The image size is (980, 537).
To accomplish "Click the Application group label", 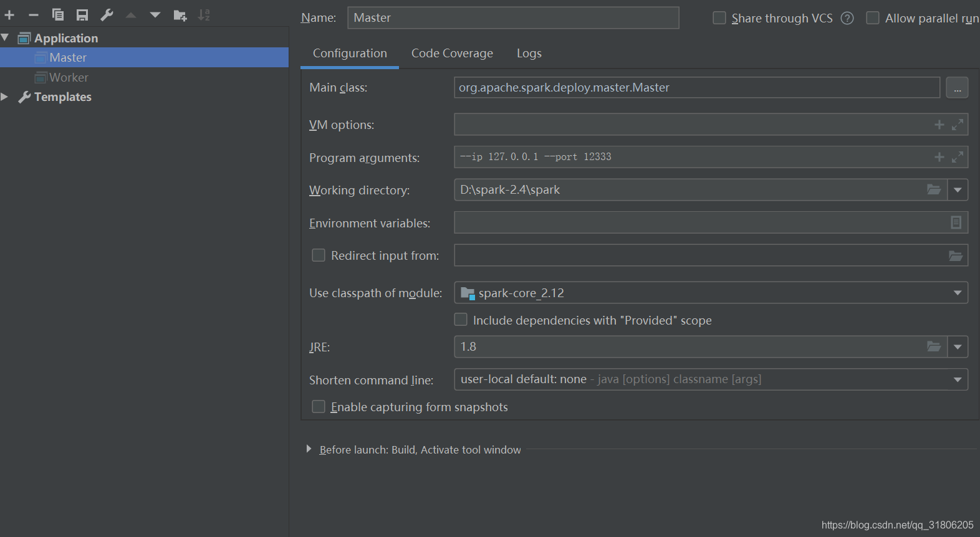I will 66,38.
